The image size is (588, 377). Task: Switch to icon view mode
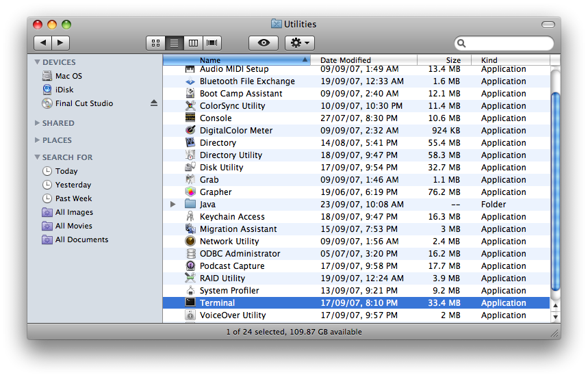coord(155,42)
